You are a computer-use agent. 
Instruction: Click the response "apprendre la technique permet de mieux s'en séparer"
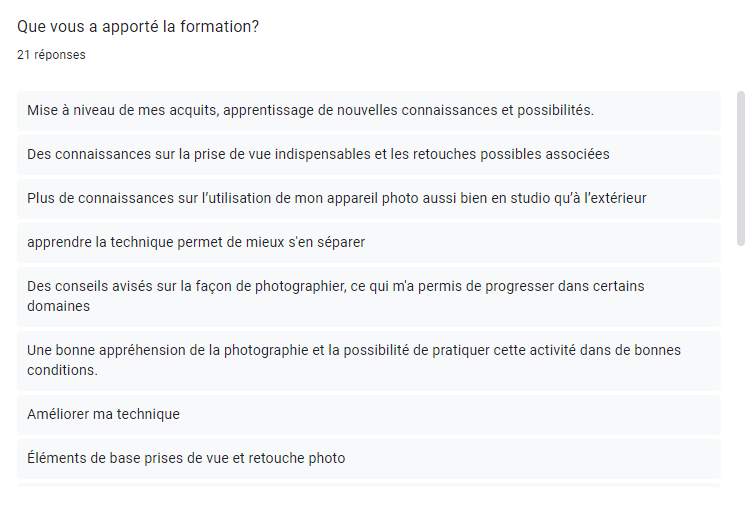coord(196,242)
